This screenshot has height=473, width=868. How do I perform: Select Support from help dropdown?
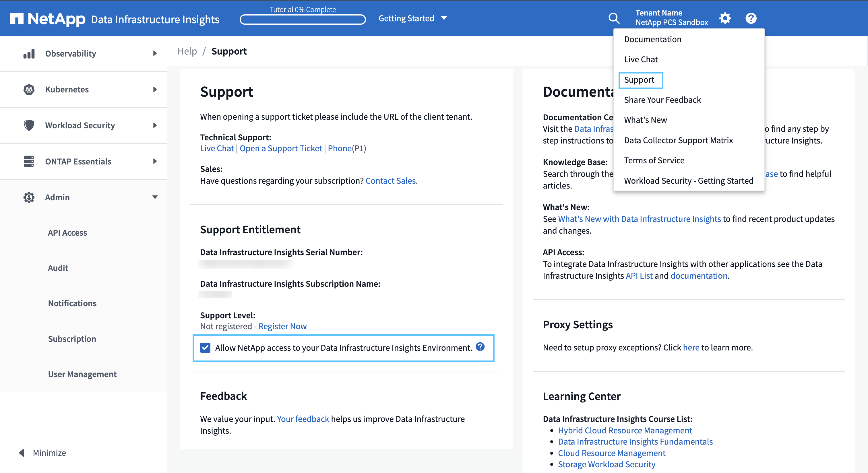[x=639, y=79]
